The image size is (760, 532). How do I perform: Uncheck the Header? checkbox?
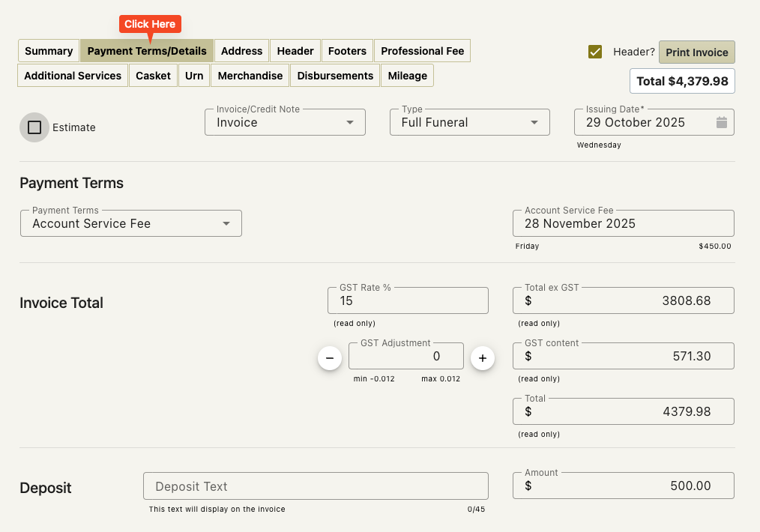coord(594,52)
